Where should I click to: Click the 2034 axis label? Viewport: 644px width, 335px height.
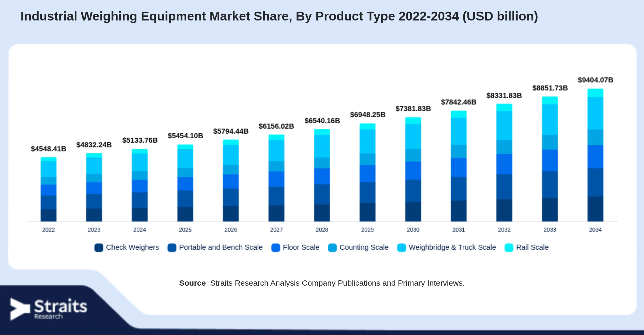pos(595,230)
